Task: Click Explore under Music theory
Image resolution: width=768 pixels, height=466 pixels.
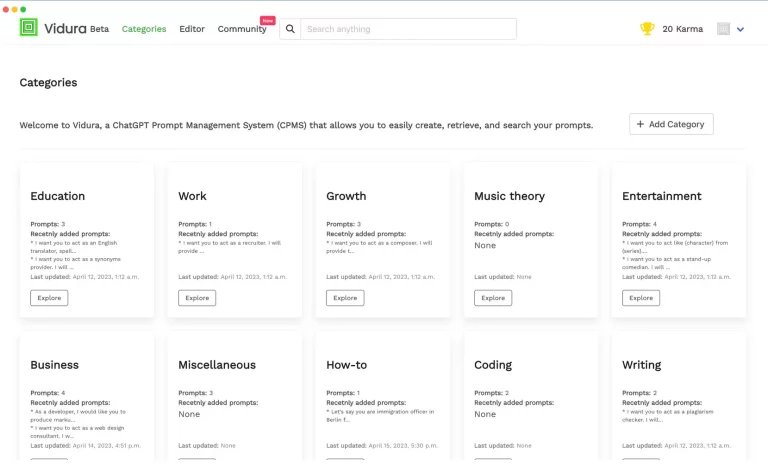Action: 493,298
